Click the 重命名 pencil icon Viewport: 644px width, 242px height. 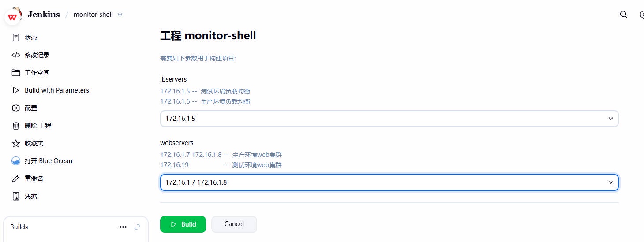tap(16, 179)
